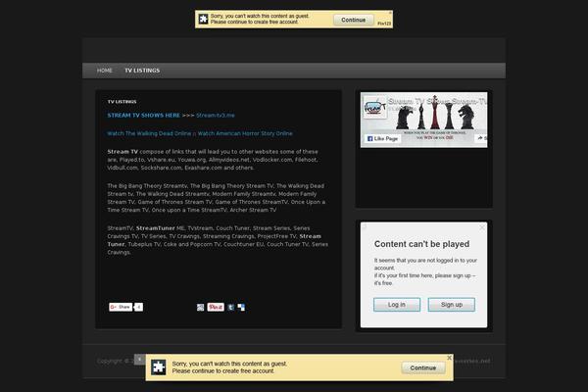Click the share count bubble next to Share

(139, 307)
